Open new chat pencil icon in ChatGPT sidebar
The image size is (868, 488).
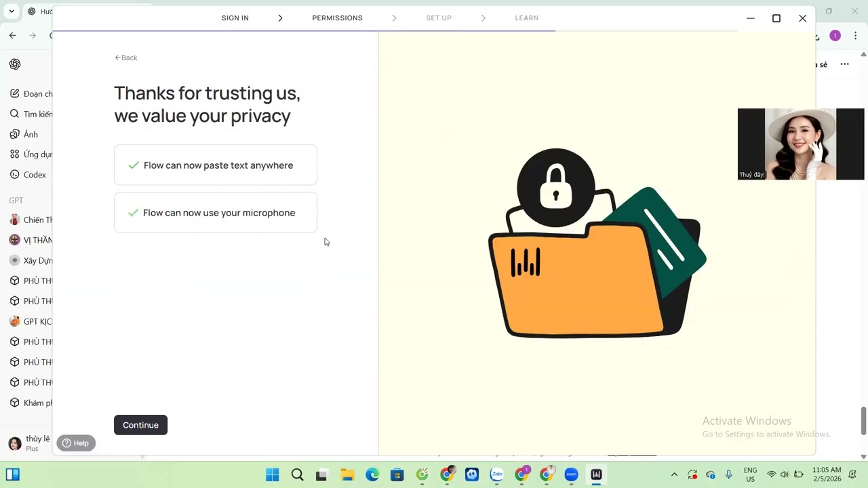[x=15, y=94]
